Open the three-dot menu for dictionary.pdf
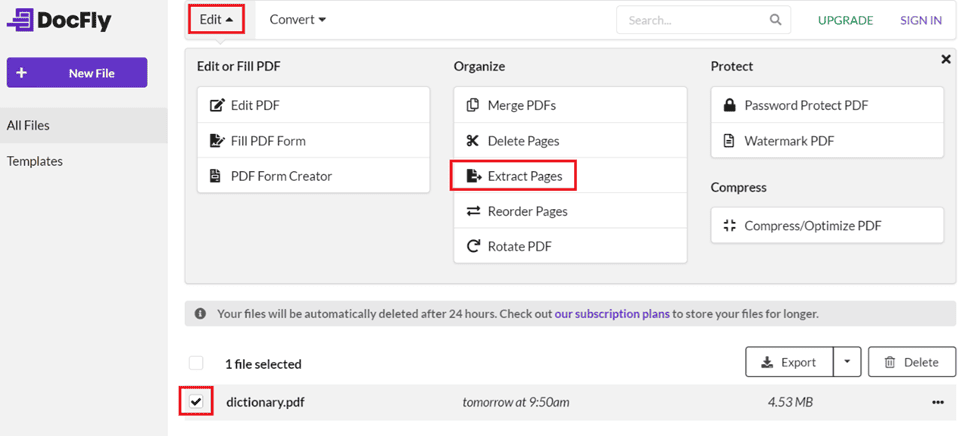The height and width of the screenshot is (436, 964). pos(938,402)
